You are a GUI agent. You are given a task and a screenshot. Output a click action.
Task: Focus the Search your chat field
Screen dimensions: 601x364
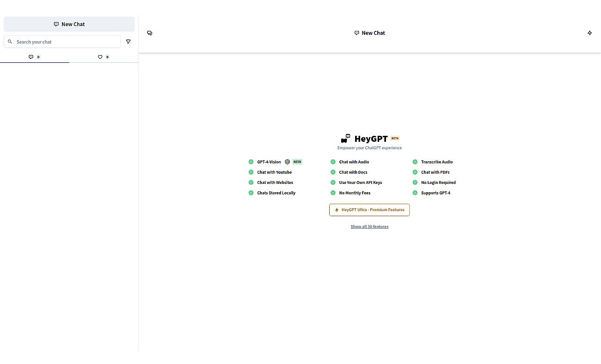coord(62,42)
